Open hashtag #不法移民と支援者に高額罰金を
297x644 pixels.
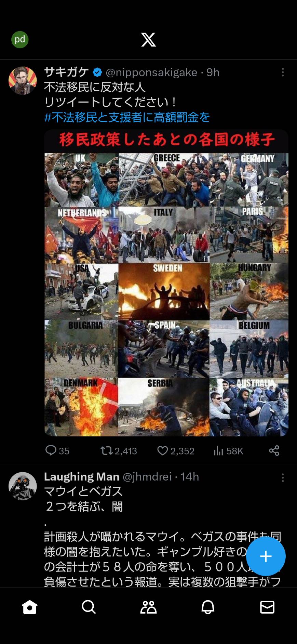pos(127,117)
